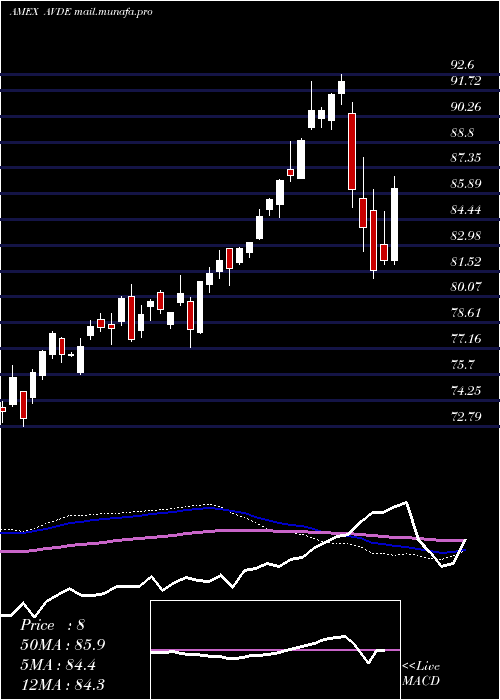The height and width of the screenshot is (700, 500).
Task: Select the 74.25 price axis label
Action: pos(466,391)
